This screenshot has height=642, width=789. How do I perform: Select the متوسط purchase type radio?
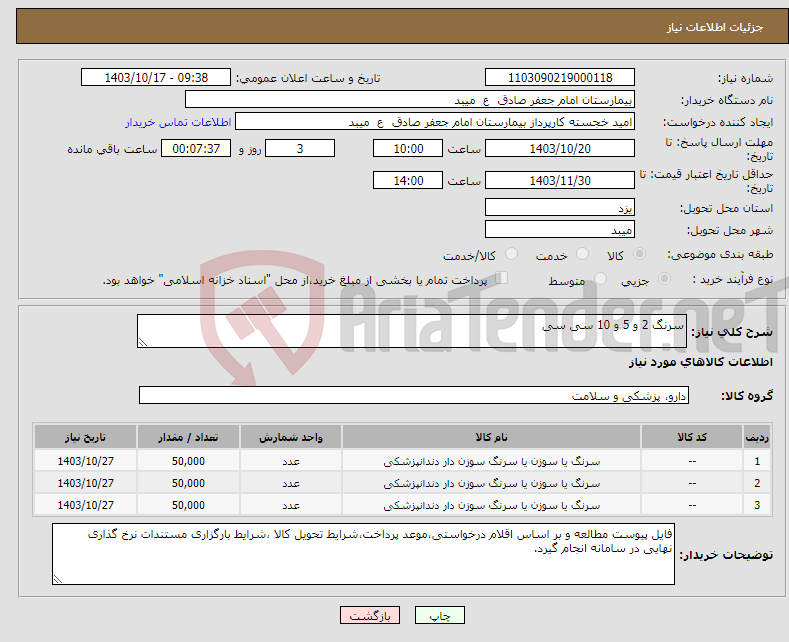(x=600, y=279)
